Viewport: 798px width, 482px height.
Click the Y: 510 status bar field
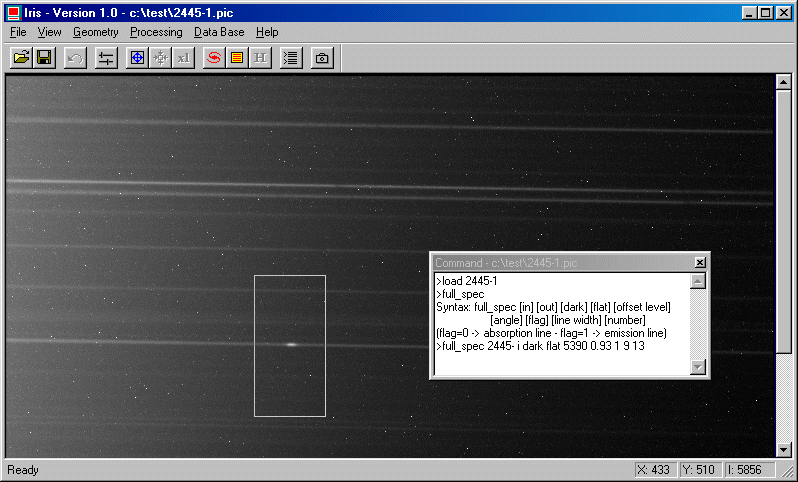tap(698, 470)
